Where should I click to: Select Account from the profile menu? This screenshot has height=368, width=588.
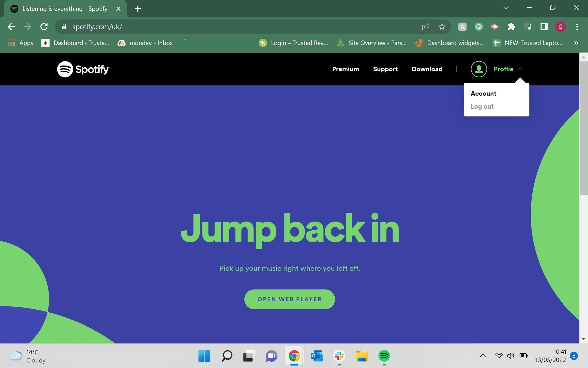483,93
